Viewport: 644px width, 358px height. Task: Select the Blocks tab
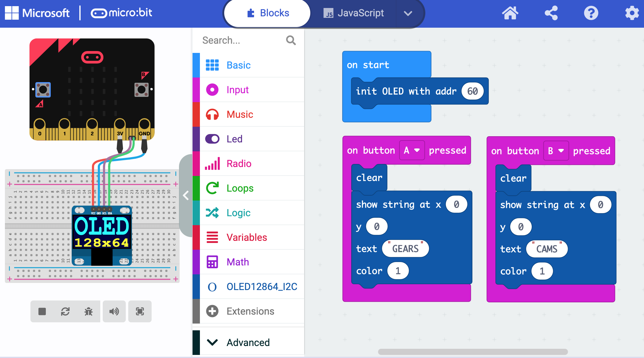coord(267,13)
